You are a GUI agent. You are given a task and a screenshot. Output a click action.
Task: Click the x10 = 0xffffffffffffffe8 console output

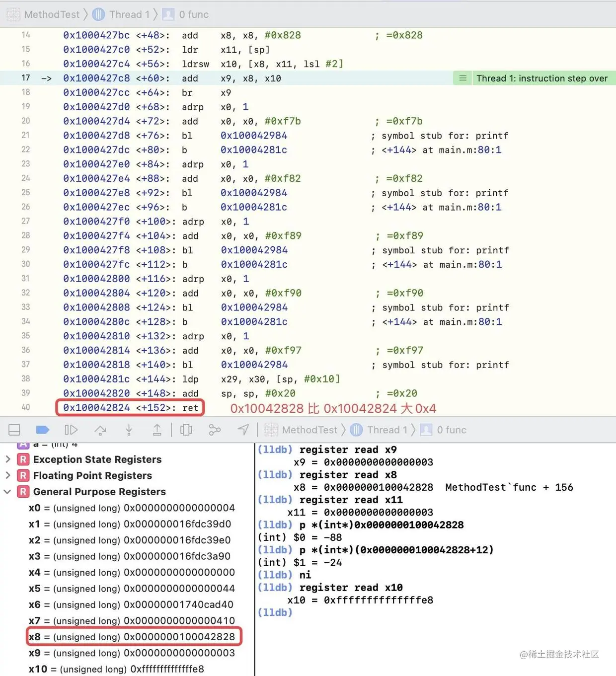[360, 600]
